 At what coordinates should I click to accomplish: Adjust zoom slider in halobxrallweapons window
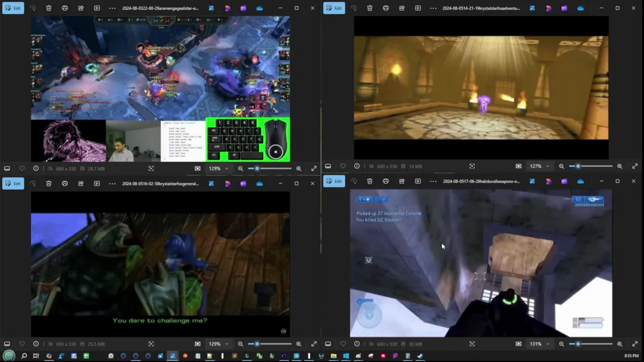(591, 344)
